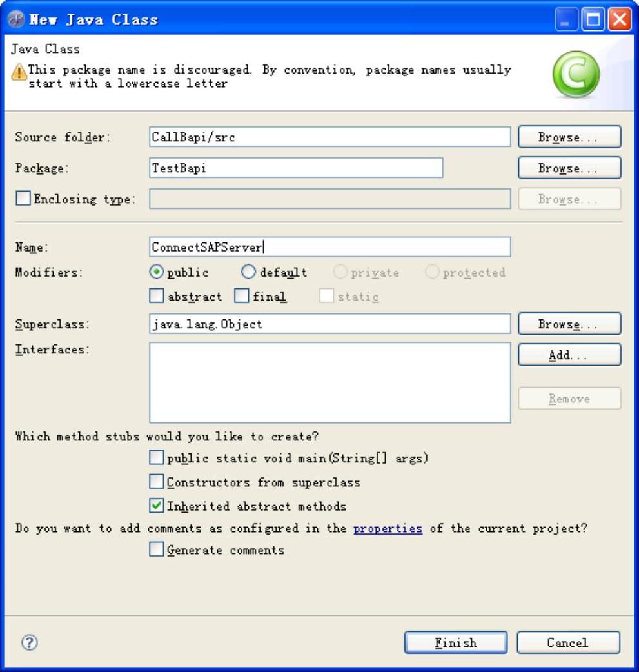Screen dimensions: 639x672
Task: Open the help question mark icon
Action: (x=30, y=642)
